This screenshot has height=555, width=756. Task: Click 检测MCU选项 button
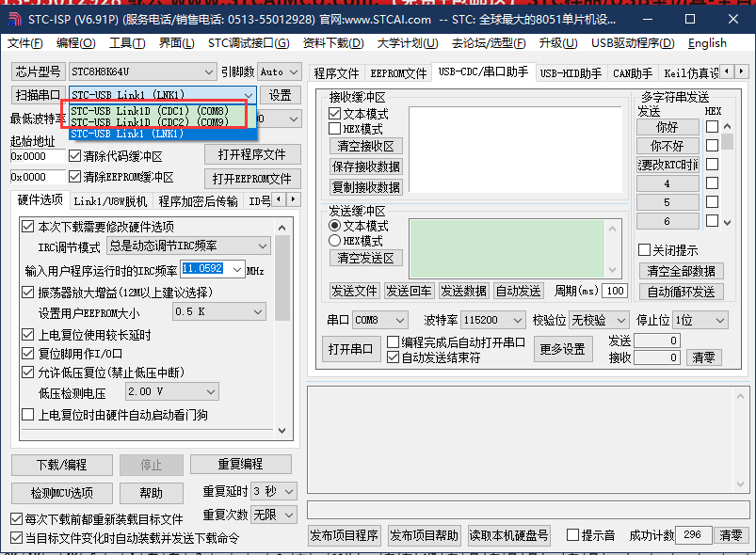coord(62,493)
